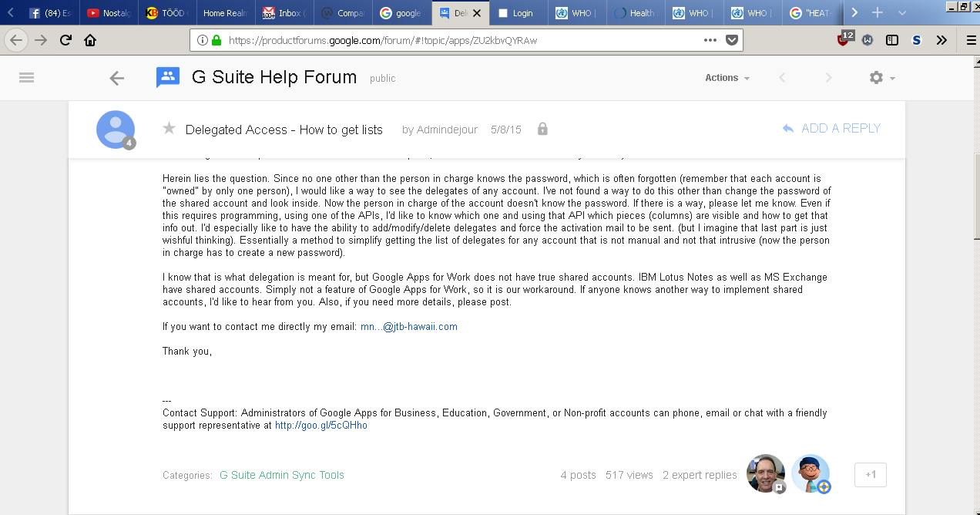Click the Pocket save icon

pos(732,40)
